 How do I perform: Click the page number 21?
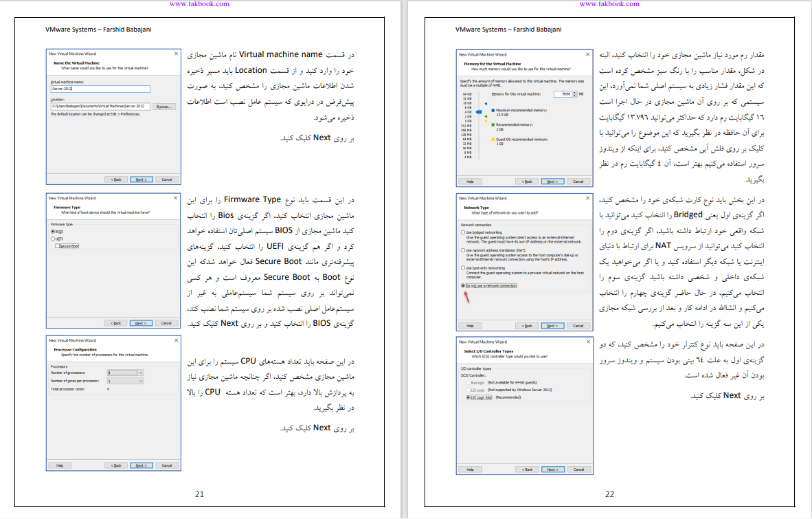tap(199, 494)
